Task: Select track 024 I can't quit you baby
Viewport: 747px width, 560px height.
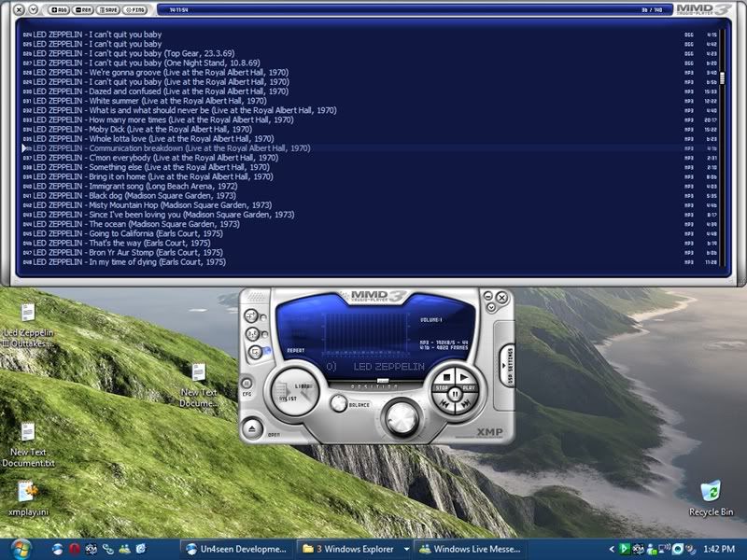Action: click(x=369, y=35)
